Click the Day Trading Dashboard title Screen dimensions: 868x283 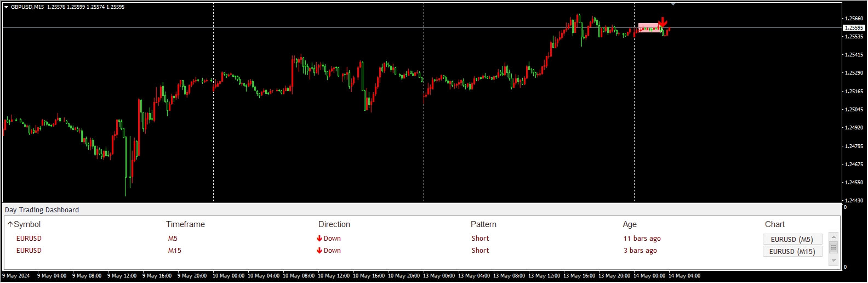[x=42, y=210]
